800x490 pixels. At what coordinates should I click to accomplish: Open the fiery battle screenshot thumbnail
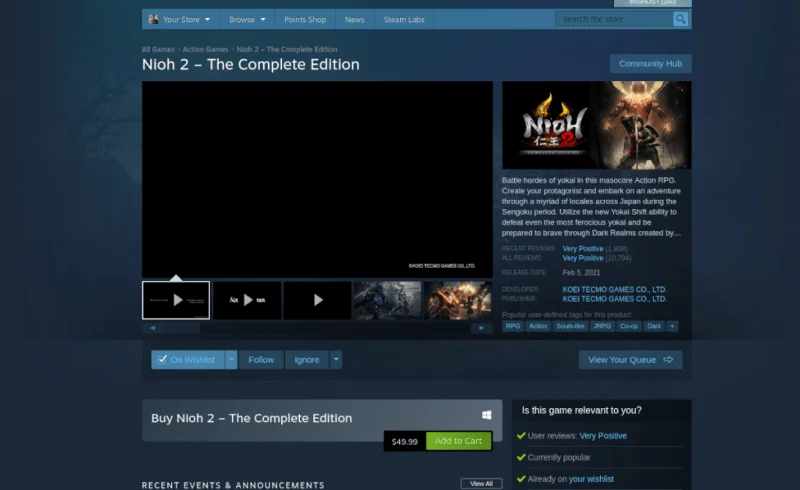pos(458,300)
